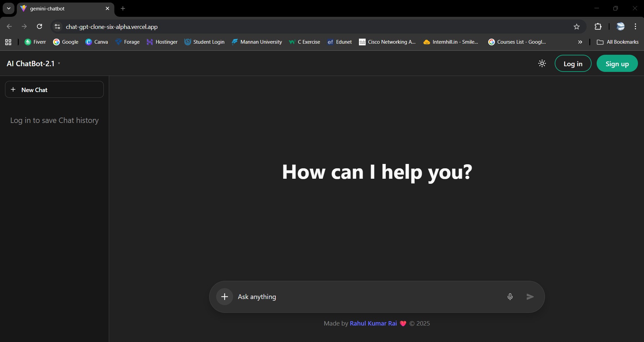Click the Log in button

[x=573, y=63]
